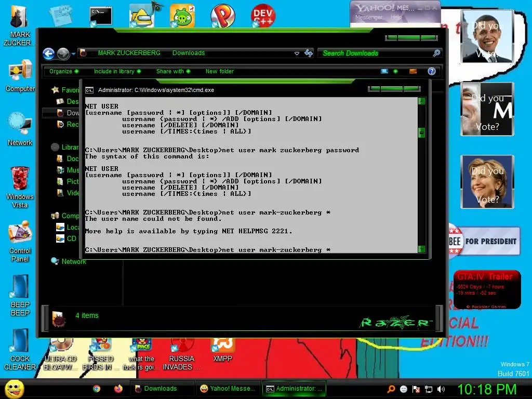Select Network in the navigation pane
The height and width of the screenshot is (399, 532).
coord(69,262)
